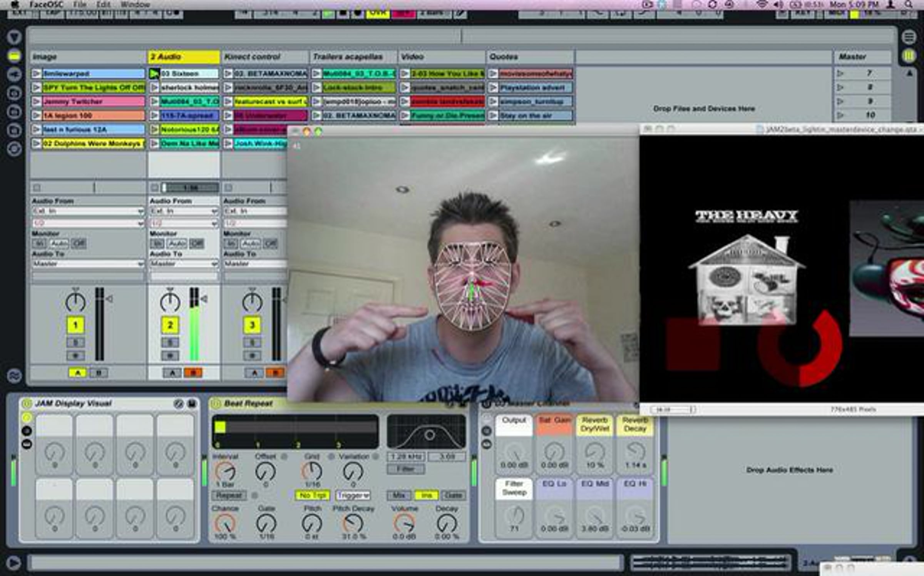This screenshot has height=576, width=924.
Task: Click the track 2 volume fader meter
Action: click(x=194, y=324)
